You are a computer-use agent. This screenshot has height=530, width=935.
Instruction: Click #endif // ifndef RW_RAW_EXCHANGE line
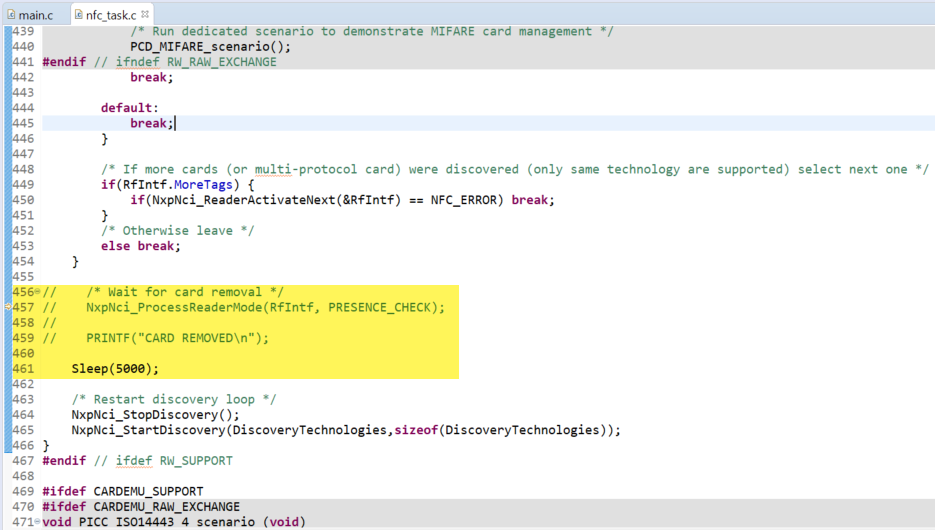point(159,62)
